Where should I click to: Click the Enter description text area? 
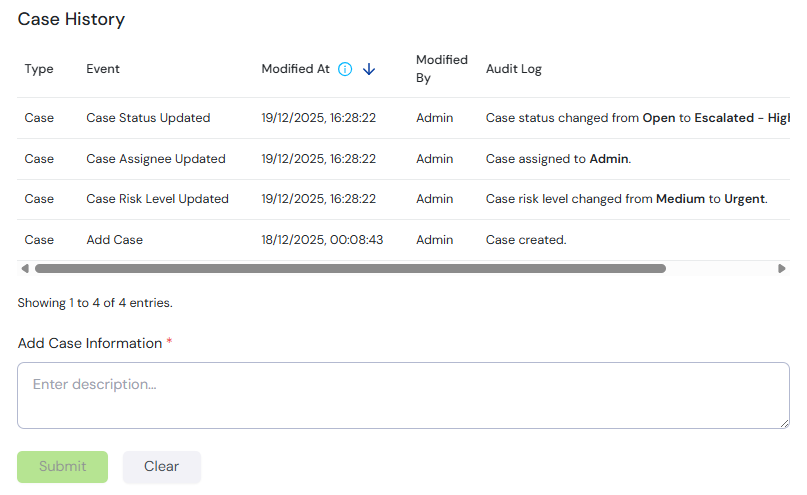coord(404,396)
